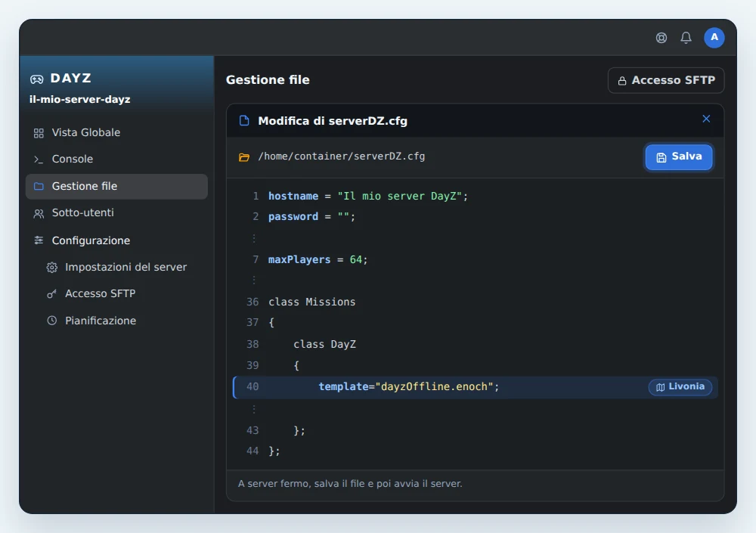
Task: Click line number 44 in the gutter
Action: [253, 451]
